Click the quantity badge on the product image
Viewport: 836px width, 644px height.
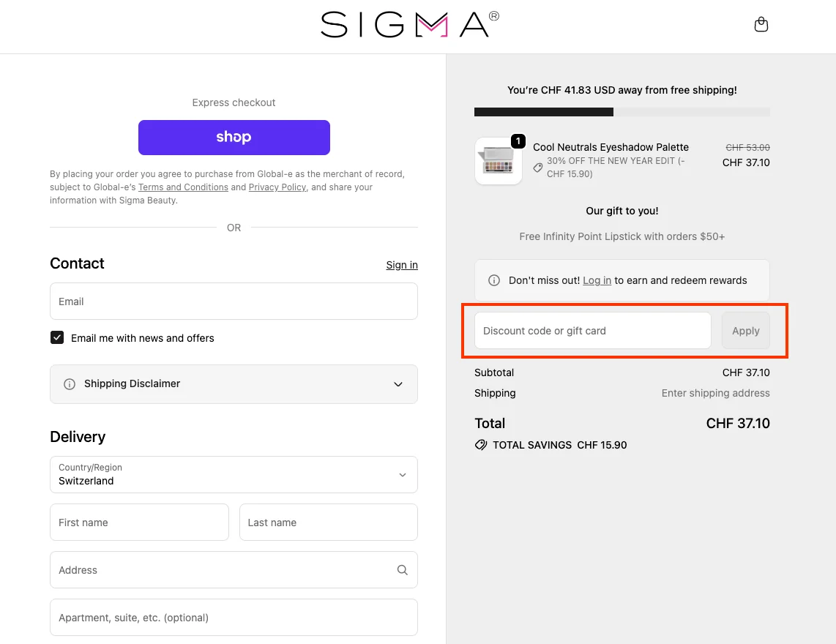(x=519, y=141)
